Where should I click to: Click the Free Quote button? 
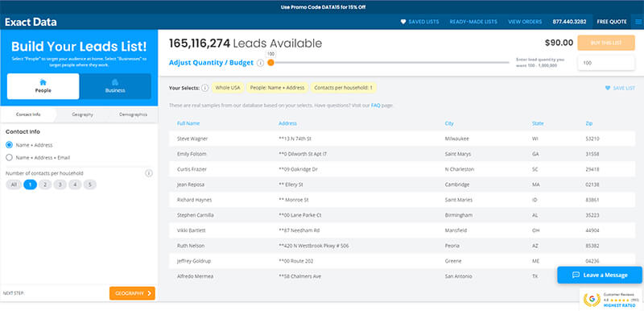coord(612,22)
